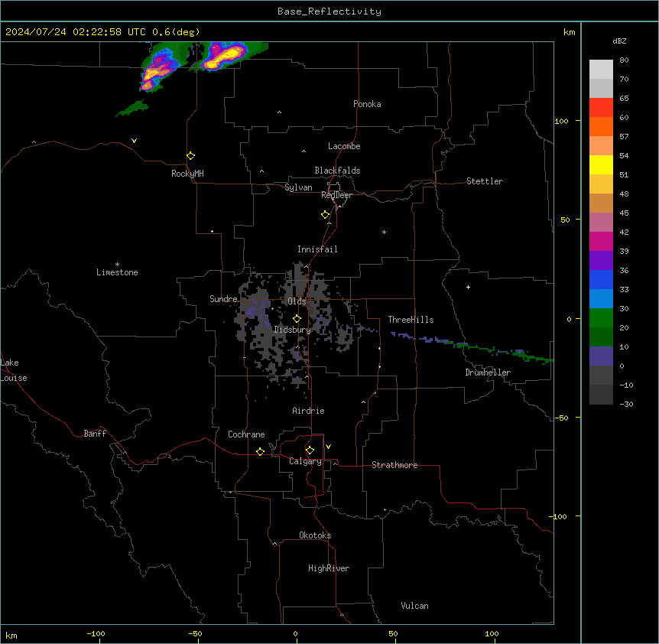The height and width of the screenshot is (644, 659).
Task: Select the Strathmore label
Action: pos(394,465)
